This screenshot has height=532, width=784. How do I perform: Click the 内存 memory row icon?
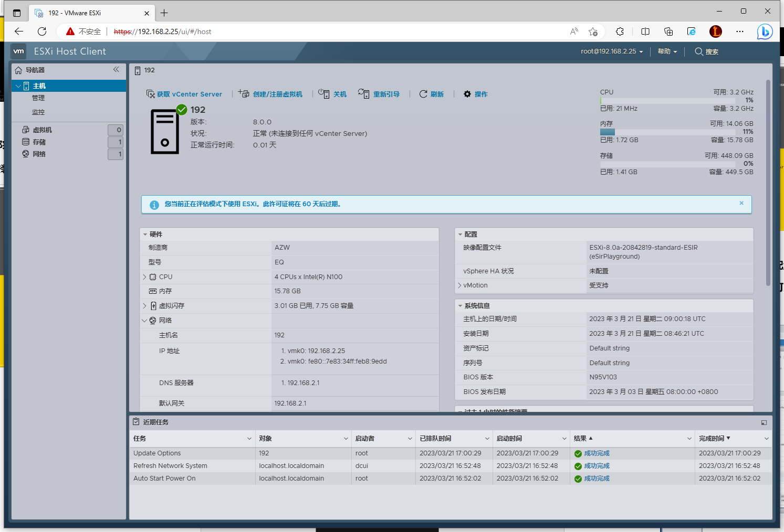click(x=153, y=291)
